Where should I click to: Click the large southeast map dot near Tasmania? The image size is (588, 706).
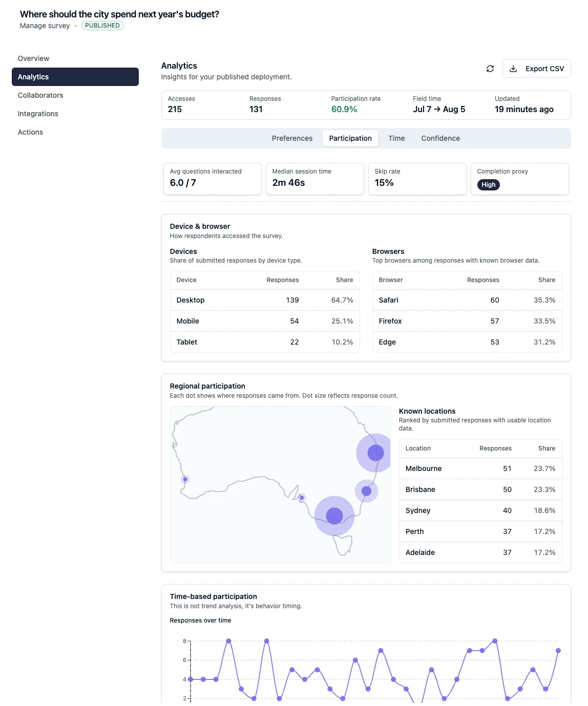click(x=334, y=516)
